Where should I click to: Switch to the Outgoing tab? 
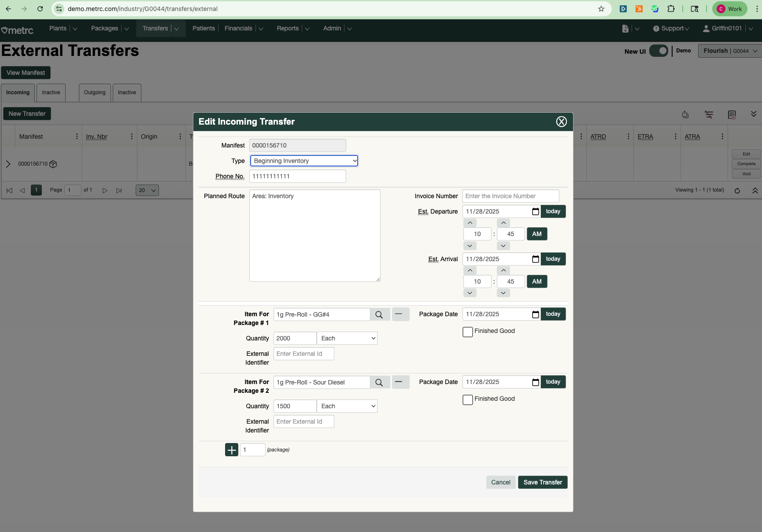95,92
